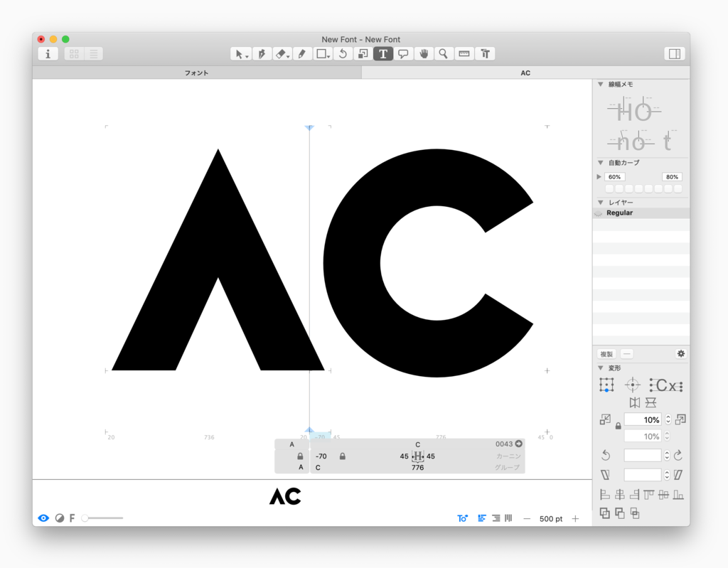The image size is (728, 568).
Task: Rotate the selection counterclockwise
Action: pyautogui.click(x=606, y=456)
